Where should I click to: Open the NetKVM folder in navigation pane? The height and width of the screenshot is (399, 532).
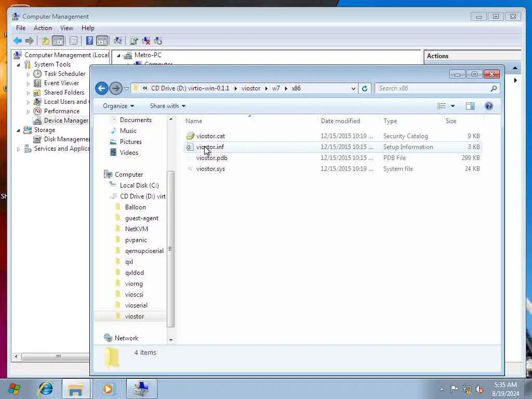click(136, 229)
